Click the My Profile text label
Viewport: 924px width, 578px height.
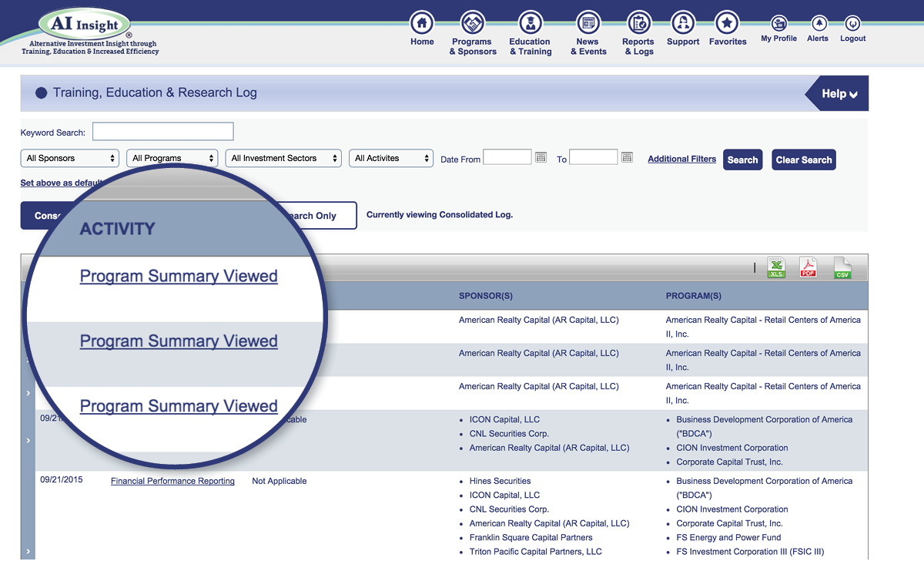click(779, 39)
